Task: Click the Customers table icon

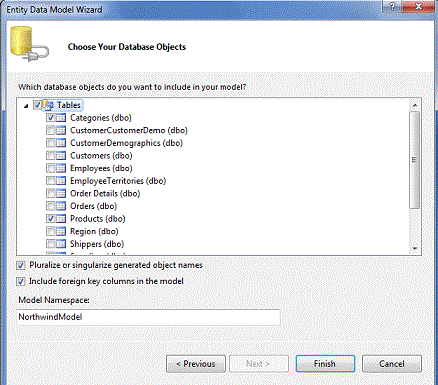Action: [61, 156]
